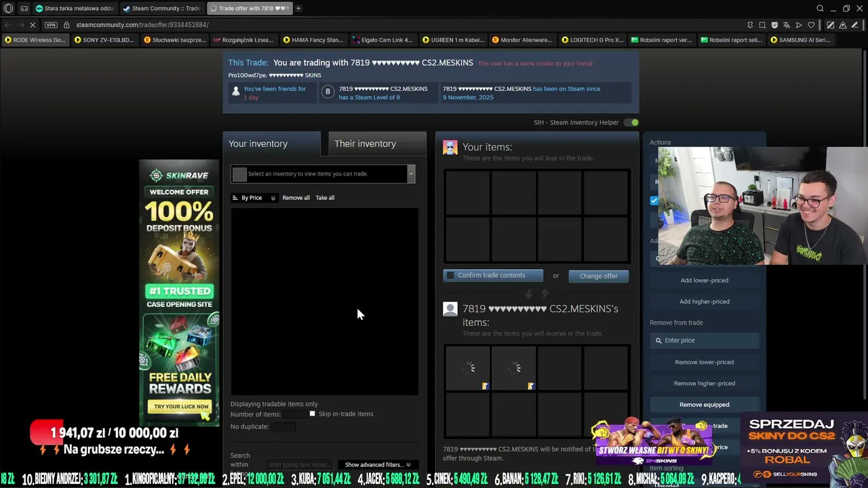
Task: Click Add lower-priced button
Action: tap(704, 280)
